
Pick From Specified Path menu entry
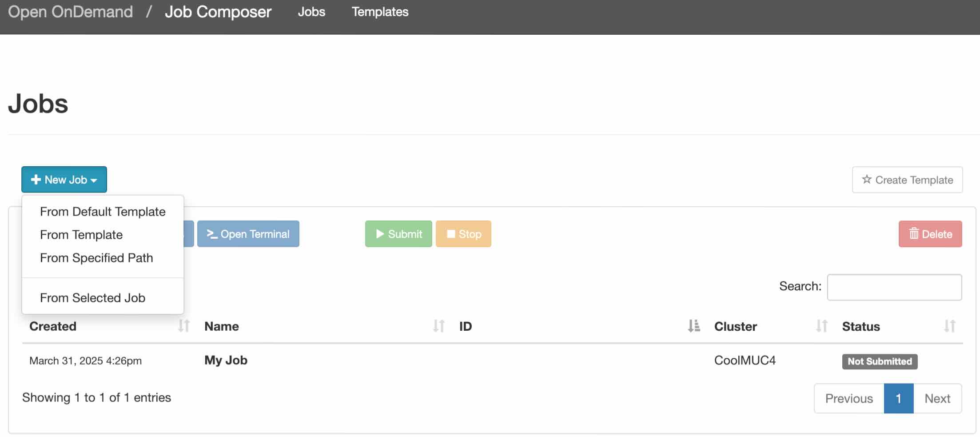pyautogui.click(x=96, y=258)
